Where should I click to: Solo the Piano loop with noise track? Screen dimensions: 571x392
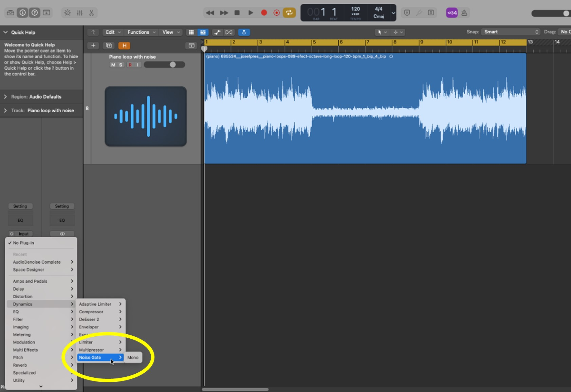[x=121, y=65]
